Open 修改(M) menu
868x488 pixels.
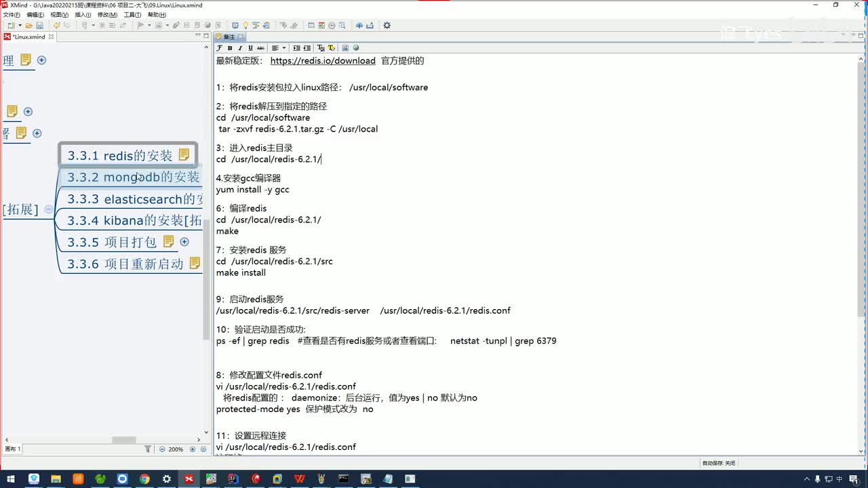coord(107,14)
